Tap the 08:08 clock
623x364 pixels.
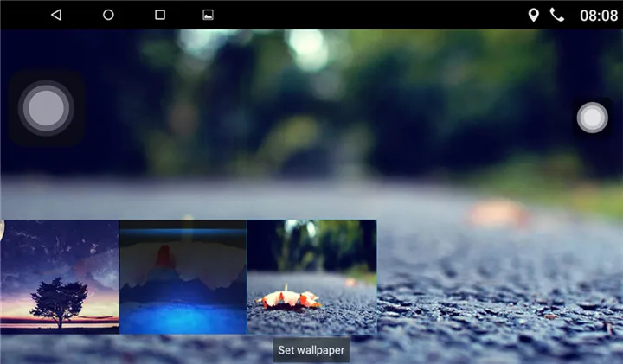599,16
